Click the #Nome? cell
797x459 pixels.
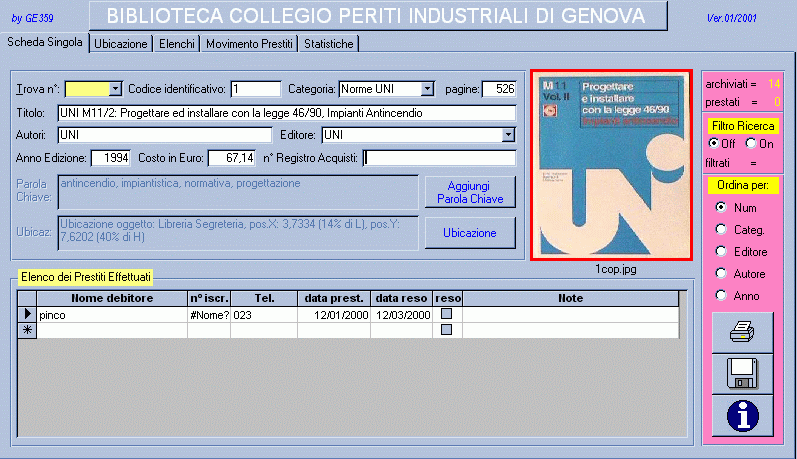coord(209,315)
